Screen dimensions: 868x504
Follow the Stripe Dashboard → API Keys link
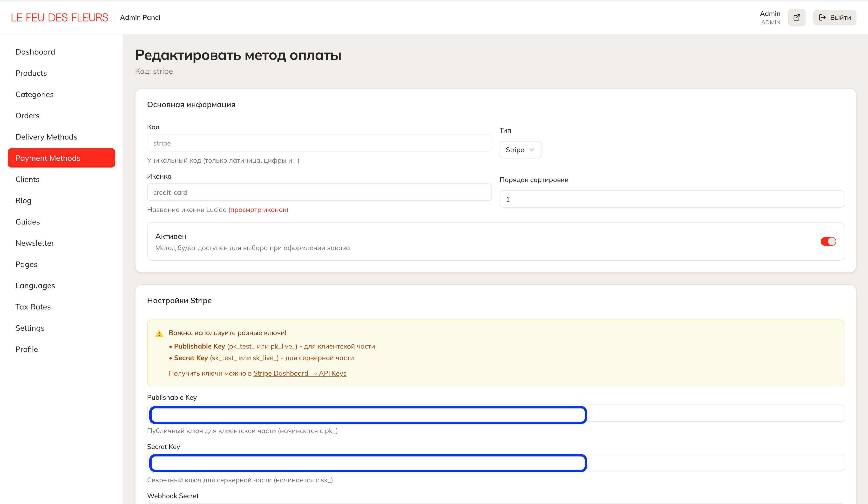click(300, 373)
